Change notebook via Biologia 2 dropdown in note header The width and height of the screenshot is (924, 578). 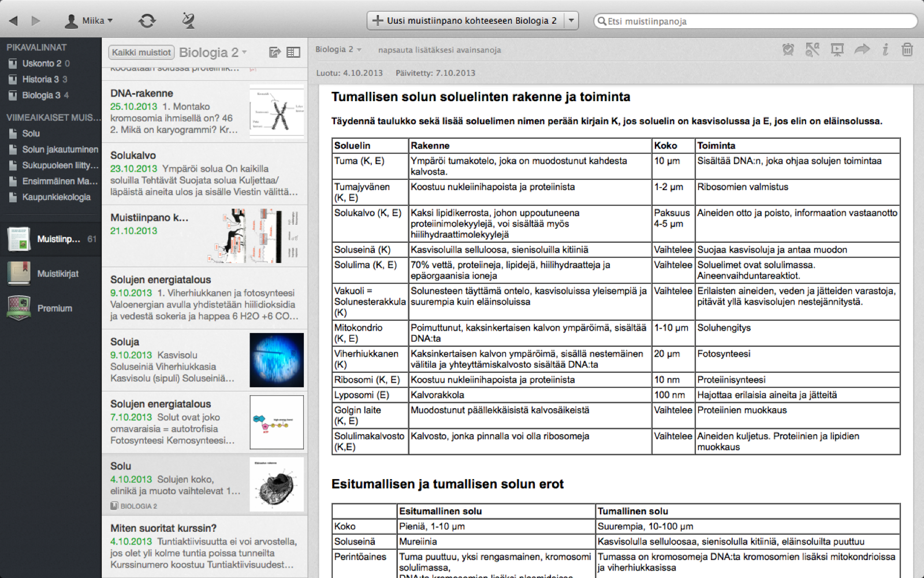tap(338, 50)
